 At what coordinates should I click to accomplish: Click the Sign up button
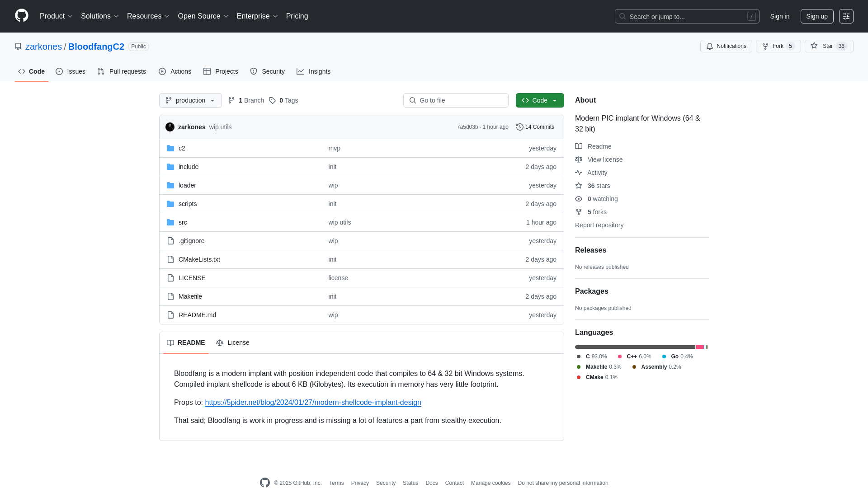point(817,16)
